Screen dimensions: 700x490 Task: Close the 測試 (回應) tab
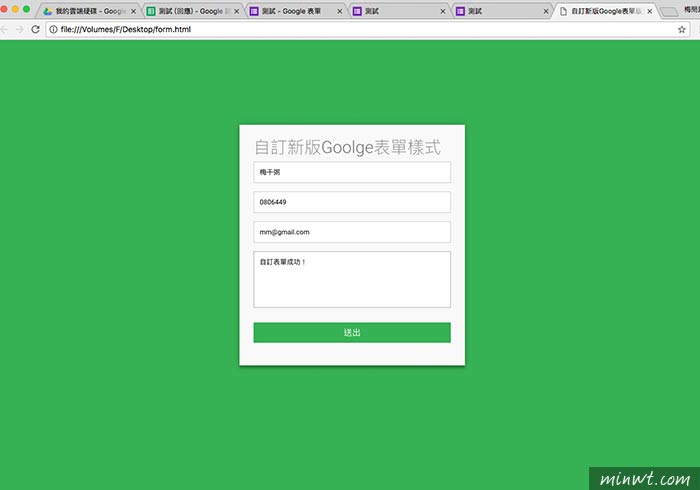coord(237,12)
